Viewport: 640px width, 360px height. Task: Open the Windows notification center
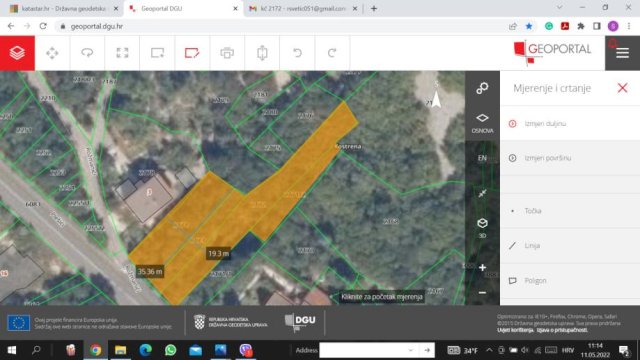pos(624,350)
